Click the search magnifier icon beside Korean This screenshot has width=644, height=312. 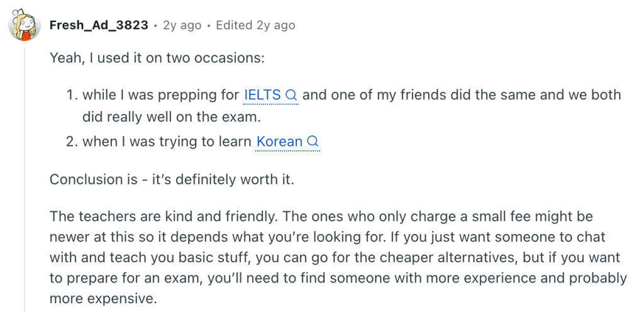pyautogui.click(x=313, y=142)
